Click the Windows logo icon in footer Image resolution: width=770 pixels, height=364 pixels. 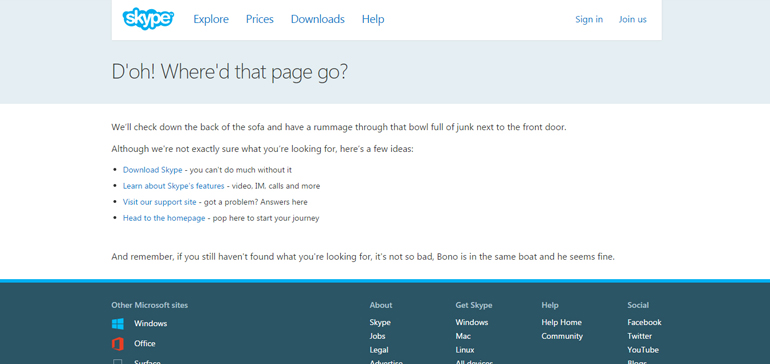pos(117,323)
